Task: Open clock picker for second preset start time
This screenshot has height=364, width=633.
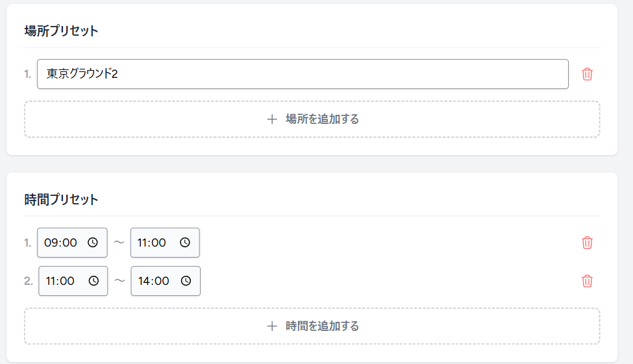Action: pyautogui.click(x=93, y=281)
